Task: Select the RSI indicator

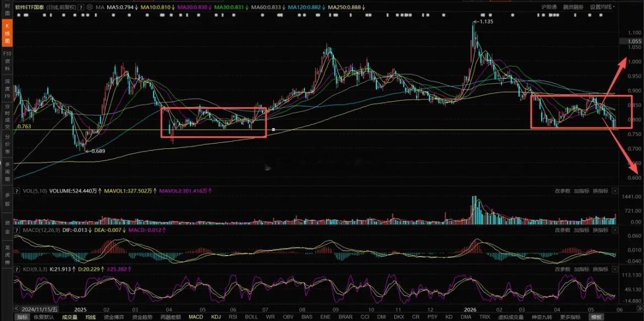Action: tap(233, 317)
